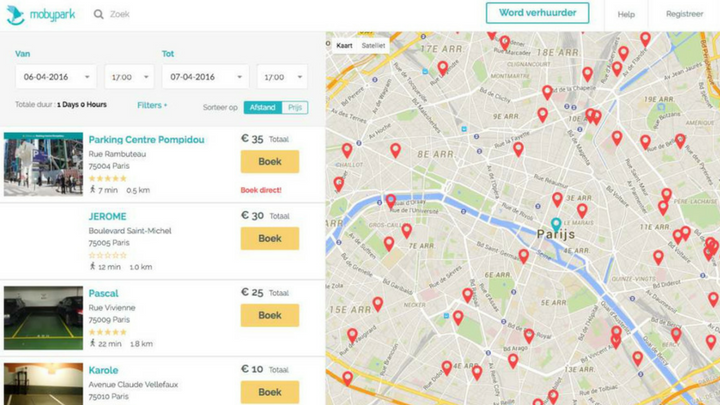Click the red pin near Bd de la Chapelle
This screenshot has width=720, height=405.
(x=547, y=93)
